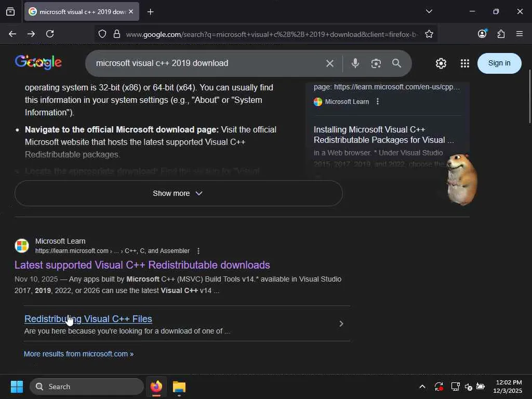
Task: Expand AI overview with Show more
Action: (179, 193)
